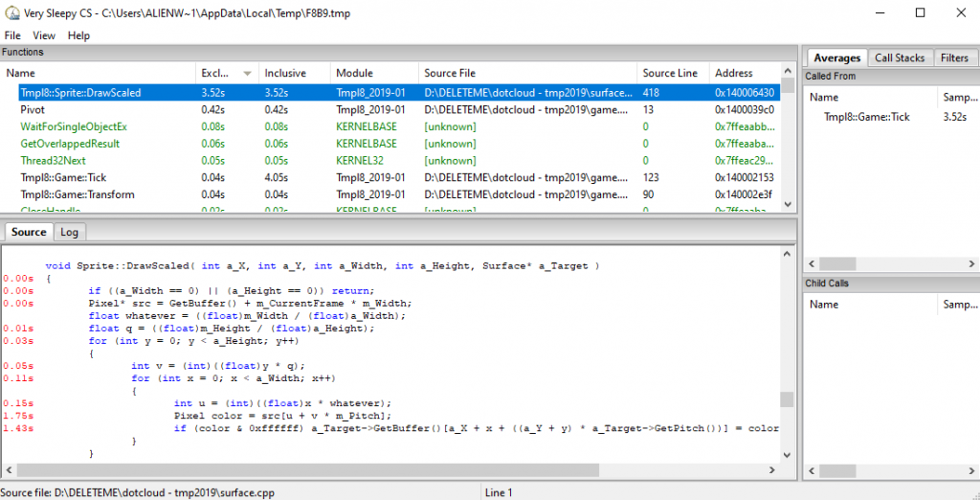
Task: Click Samples header in Called From panel
Action: point(958,97)
